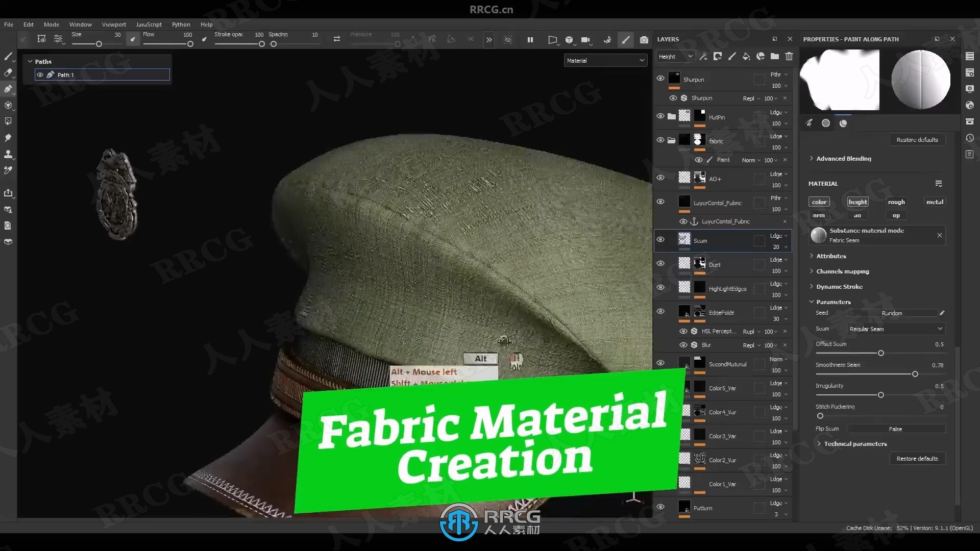The image size is (980, 551).
Task: Select the Eraser tool in left toolbar
Action: point(8,72)
